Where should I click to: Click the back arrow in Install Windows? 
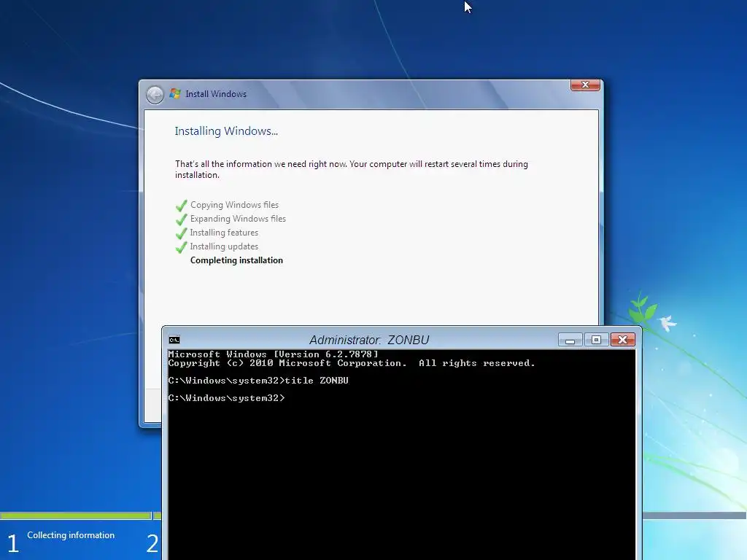(x=155, y=95)
